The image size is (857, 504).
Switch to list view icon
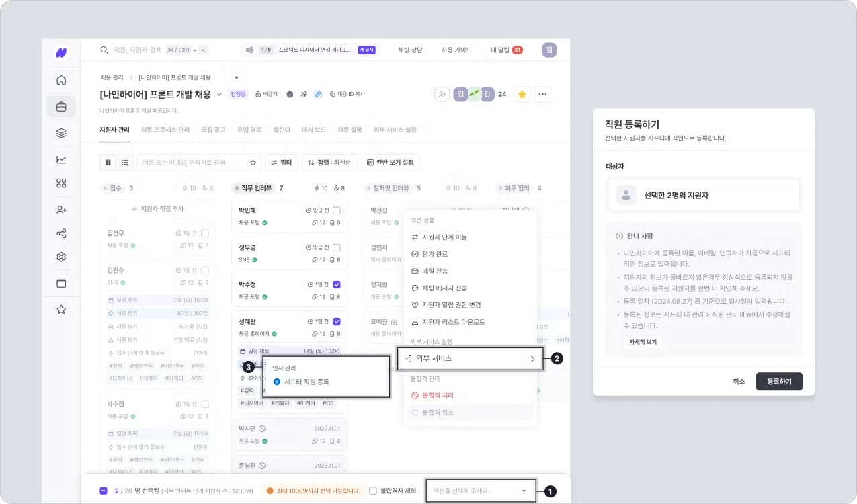click(125, 162)
